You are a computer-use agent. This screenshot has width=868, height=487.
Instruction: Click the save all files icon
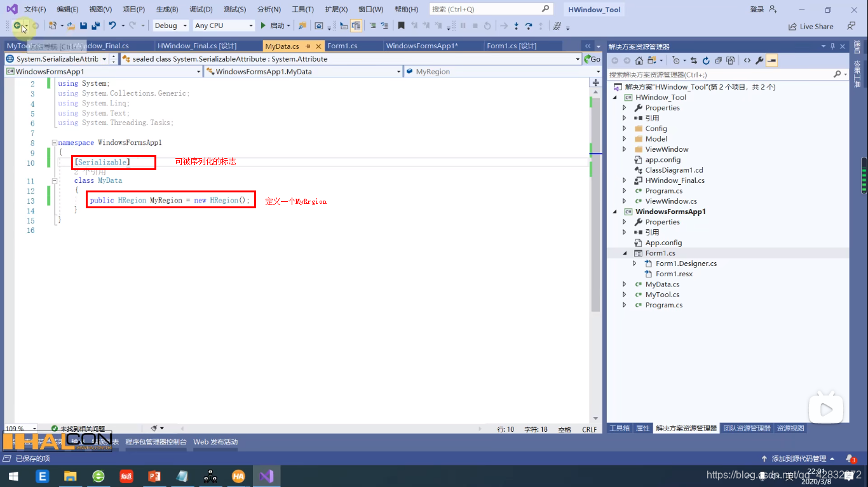[x=95, y=25]
